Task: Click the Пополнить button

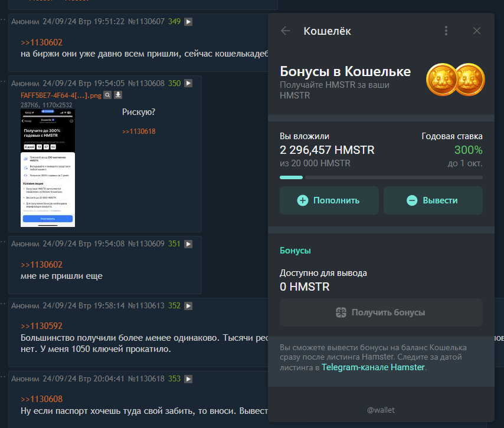Action: 329,200
